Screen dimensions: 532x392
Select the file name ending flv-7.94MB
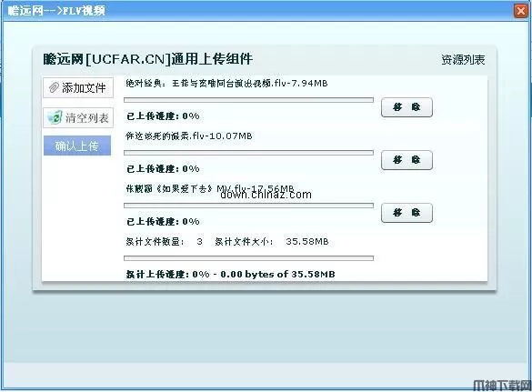pos(226,83)
